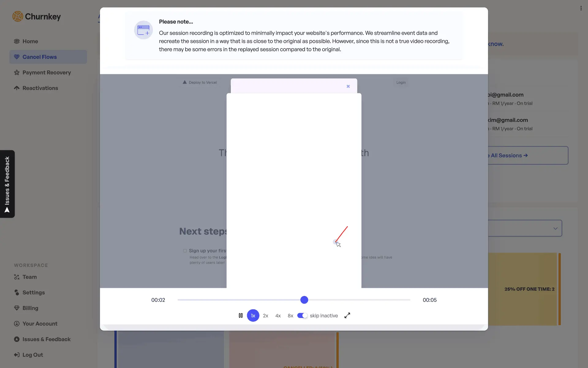Open fullscreen replay mode

pos(347,315)
